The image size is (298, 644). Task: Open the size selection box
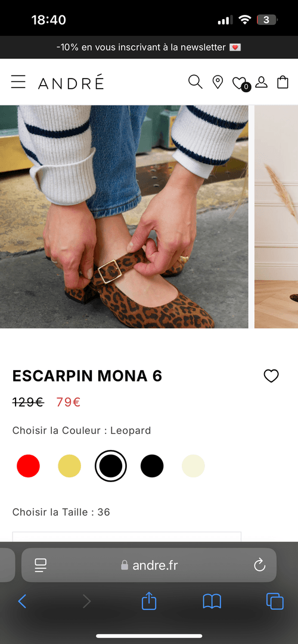pyautogui.click(x=126, y=537)
